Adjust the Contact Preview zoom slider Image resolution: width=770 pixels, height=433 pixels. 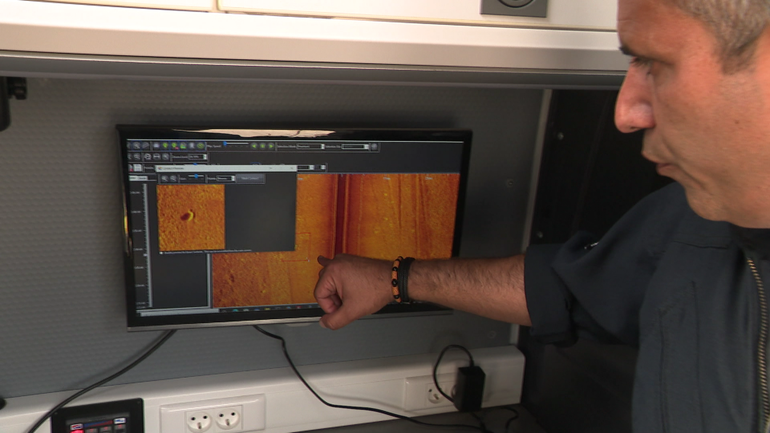click(x=195, y=178)
